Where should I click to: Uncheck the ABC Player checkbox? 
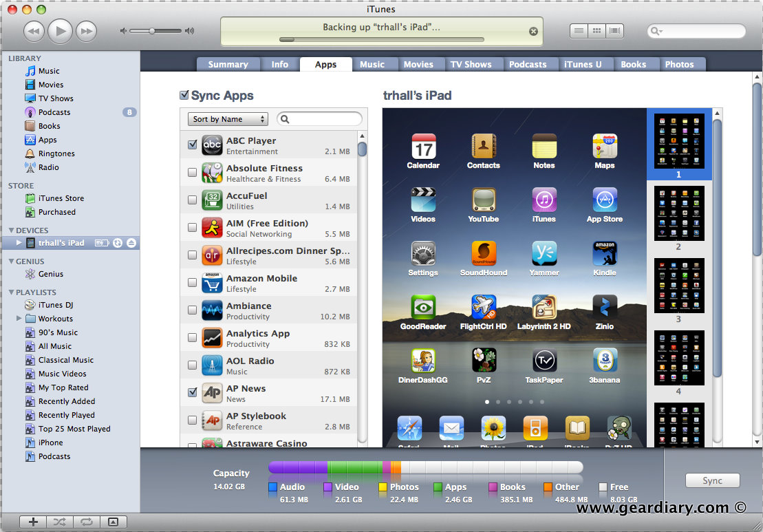click(x=192, y=145)
